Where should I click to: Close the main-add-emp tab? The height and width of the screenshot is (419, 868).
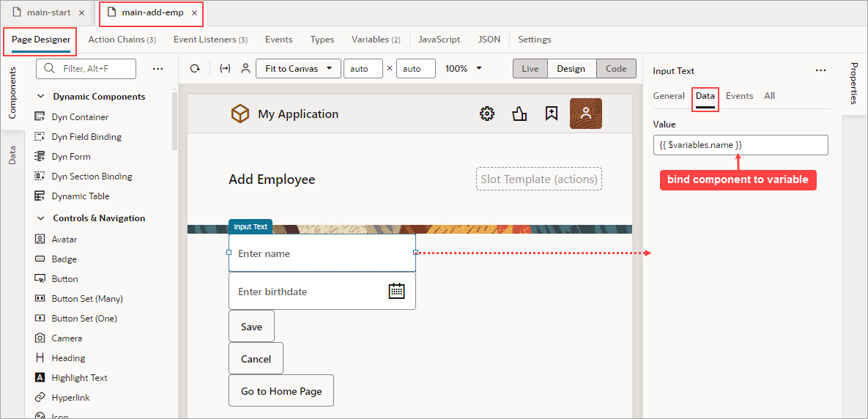click(x=194, y=12)
